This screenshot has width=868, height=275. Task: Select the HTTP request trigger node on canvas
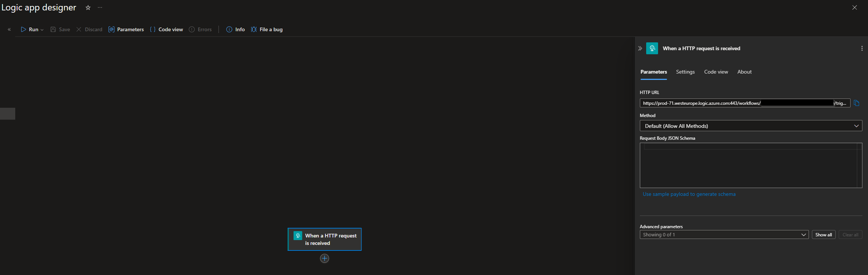click(x=324, y=239)
